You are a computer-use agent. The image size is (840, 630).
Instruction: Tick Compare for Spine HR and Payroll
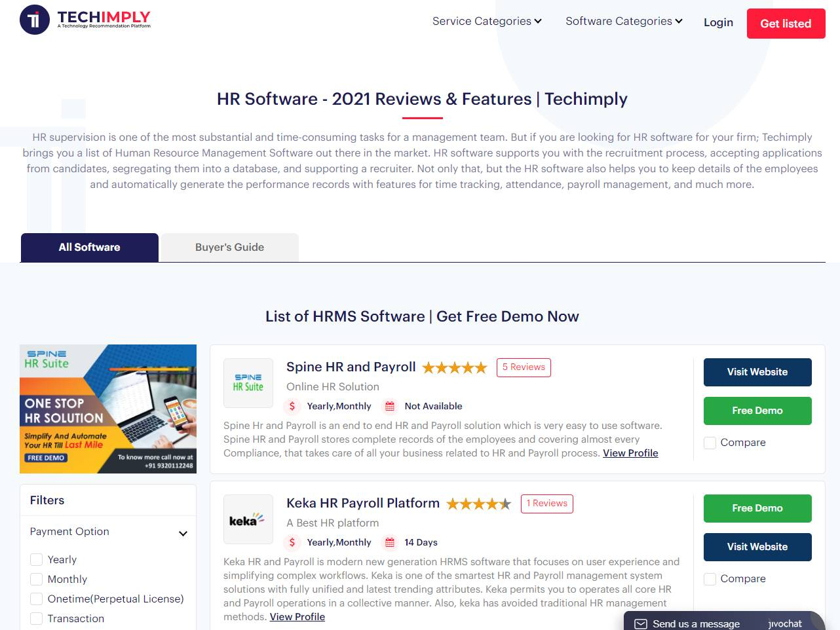point(710,443)
